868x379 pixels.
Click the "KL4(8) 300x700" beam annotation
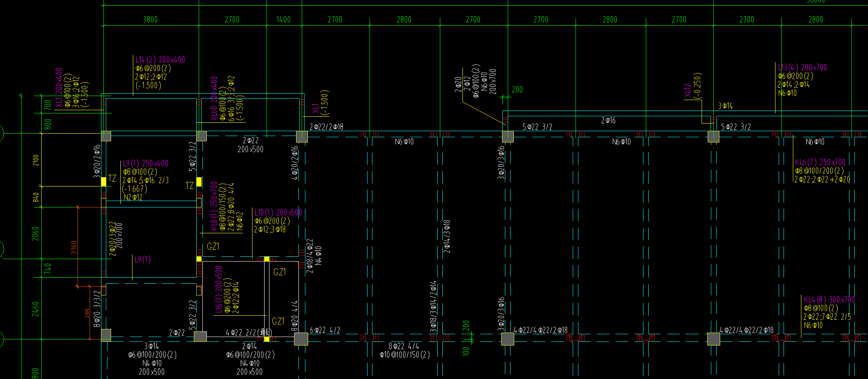(x=829, y=299)
